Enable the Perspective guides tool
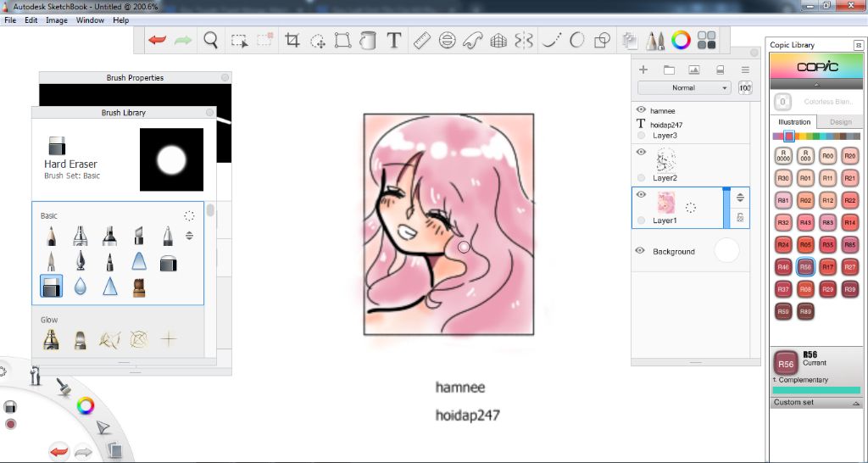Image resolution: width=868 pixels, height=463 pixels. 498,41
